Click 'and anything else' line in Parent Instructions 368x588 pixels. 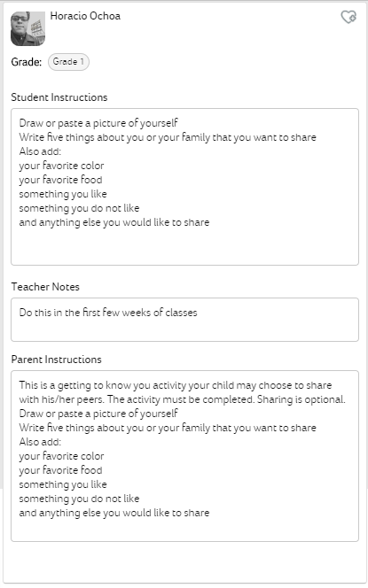[114, 513]
